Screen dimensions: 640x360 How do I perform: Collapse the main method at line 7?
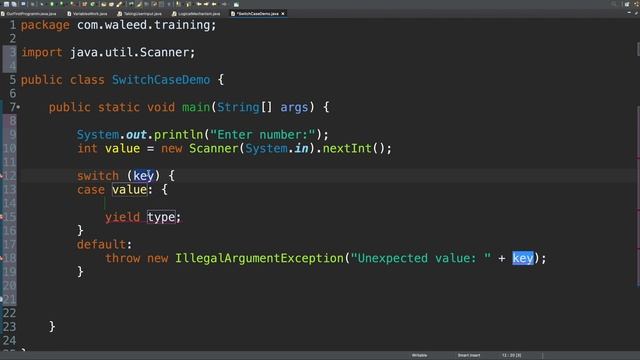point(18,107)
